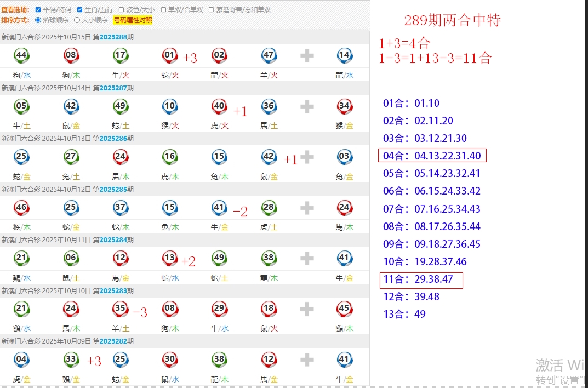Click blue ball 47 in draw 2025288
Viewport: 588px width, 388px height.
coord(269,55)
